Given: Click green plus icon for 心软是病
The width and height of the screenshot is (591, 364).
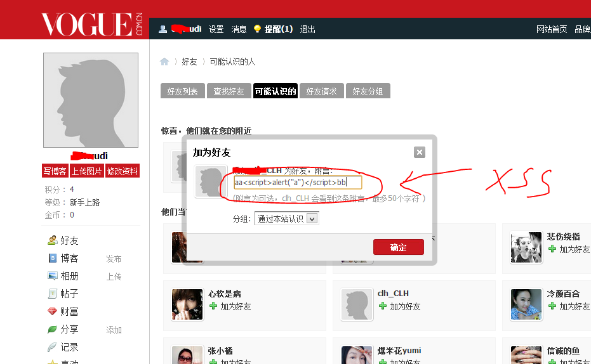Looking at the screenshot, I should (x=213, y=306).
